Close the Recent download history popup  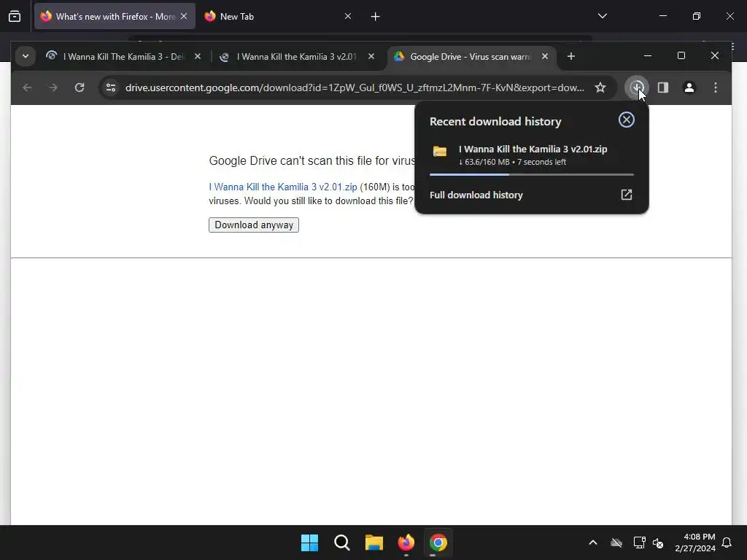(x=626, y=120)
